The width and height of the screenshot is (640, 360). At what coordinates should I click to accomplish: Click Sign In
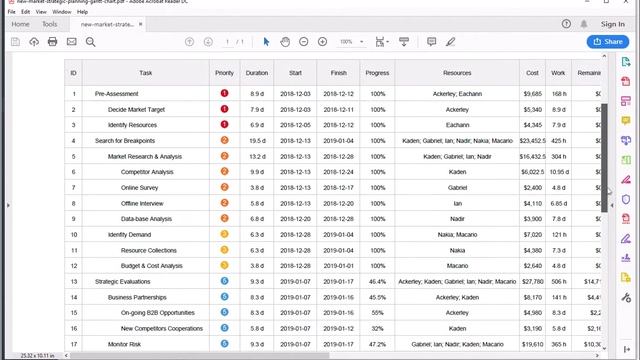(613, 24)
